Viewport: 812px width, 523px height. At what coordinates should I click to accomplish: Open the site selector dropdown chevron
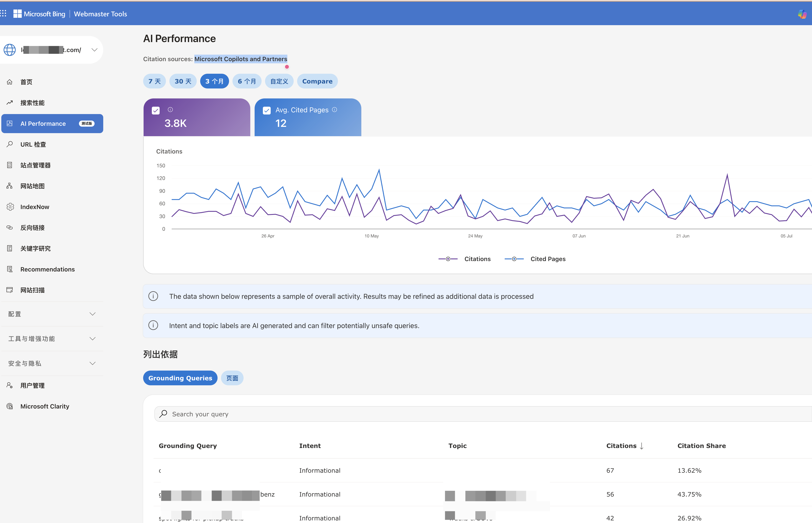[94, 50]
